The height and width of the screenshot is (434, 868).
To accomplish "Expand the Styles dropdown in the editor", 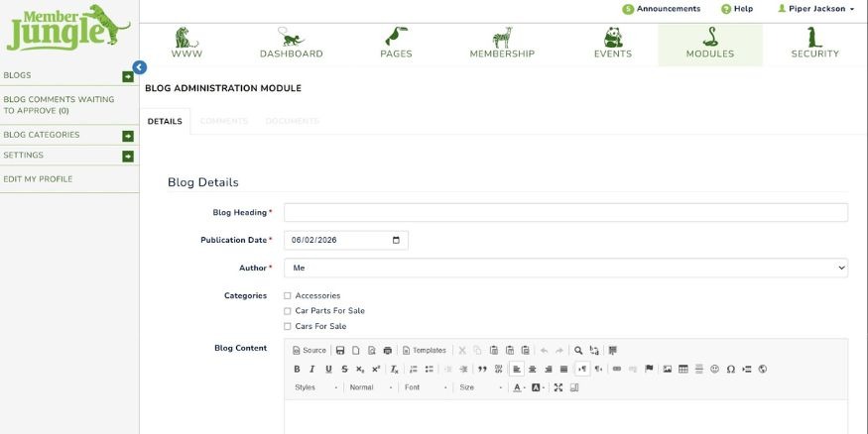I will pyautogui.click(x=315, y=387).
